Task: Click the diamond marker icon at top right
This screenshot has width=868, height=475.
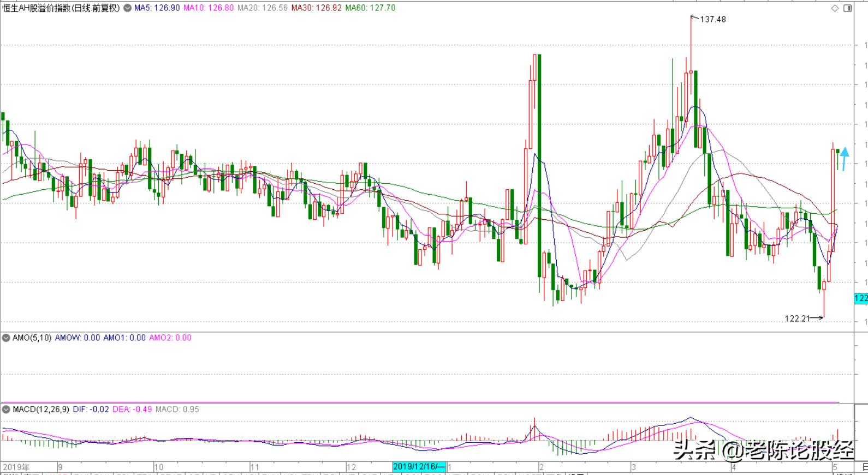Action: pos(835,8)
